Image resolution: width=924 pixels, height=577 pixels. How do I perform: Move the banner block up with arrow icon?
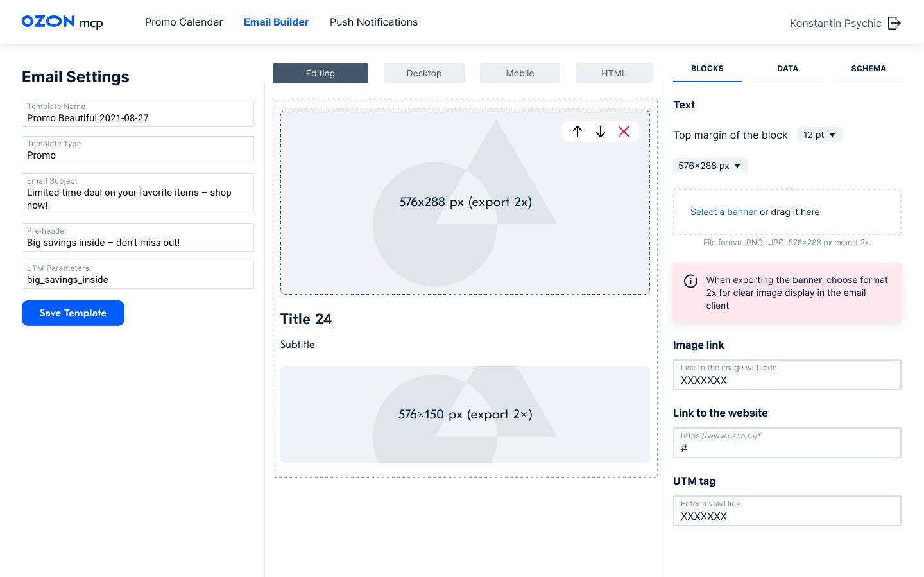click(x=577, y=132)
